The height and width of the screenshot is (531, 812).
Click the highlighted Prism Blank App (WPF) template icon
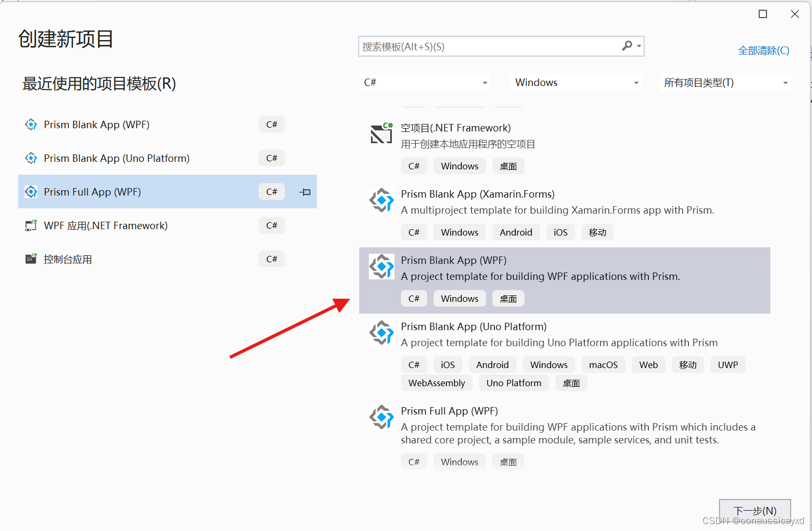(x=382, y=267)
